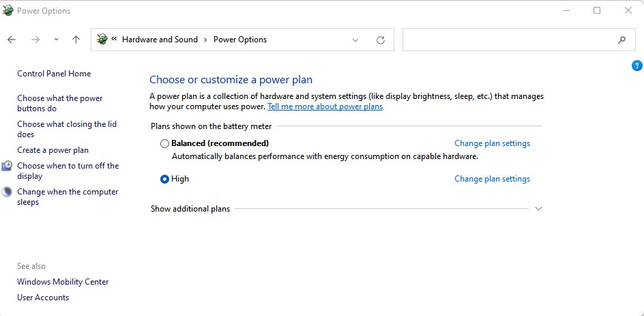The width and height of the screenshot is (644, 316).
Task: Refresh the Power Options page
Action: pyautogui.click(x=381, y=40)
